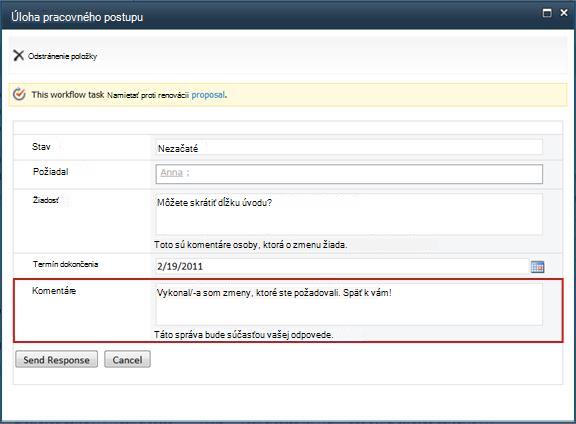Click the Žiadosť text area
This screenshot has width=576, height=424.
(x=349, y=214)
